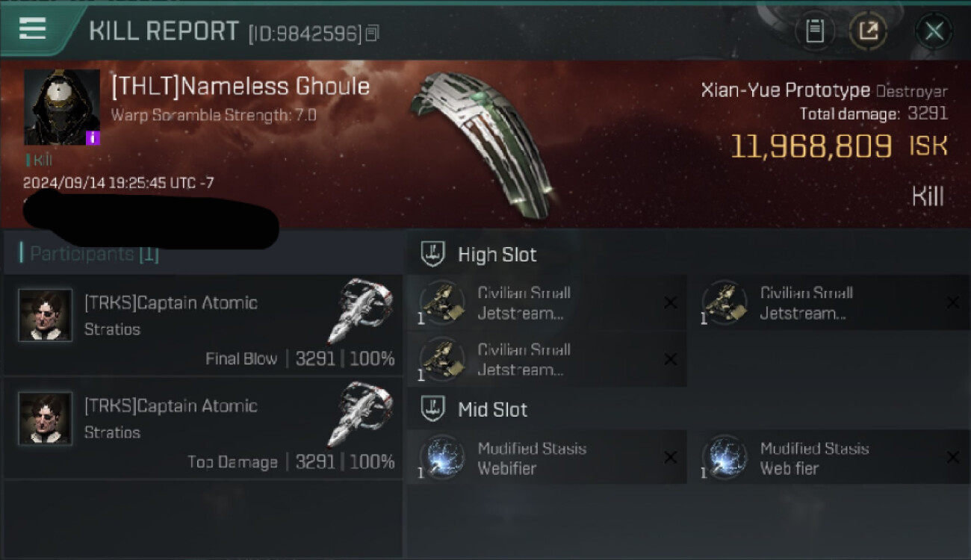Select the left Modified Stasis Webifier

click(x=547, y=458)
